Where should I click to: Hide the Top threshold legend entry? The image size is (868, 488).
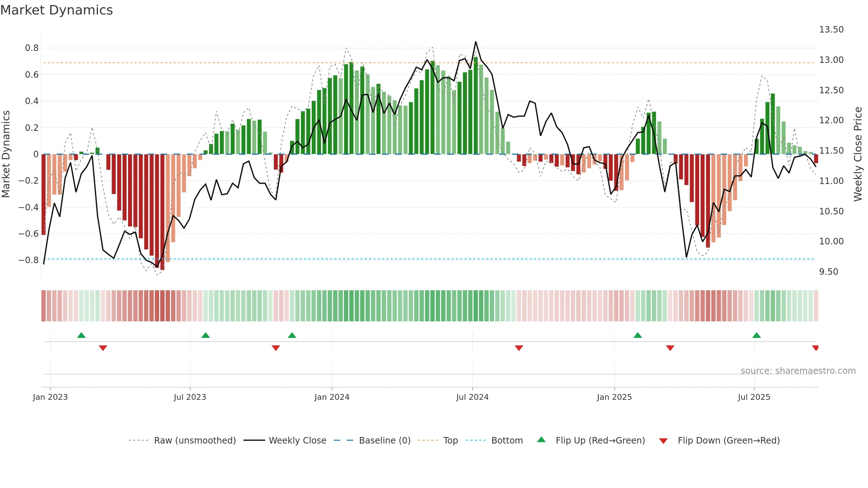[438, 440]
